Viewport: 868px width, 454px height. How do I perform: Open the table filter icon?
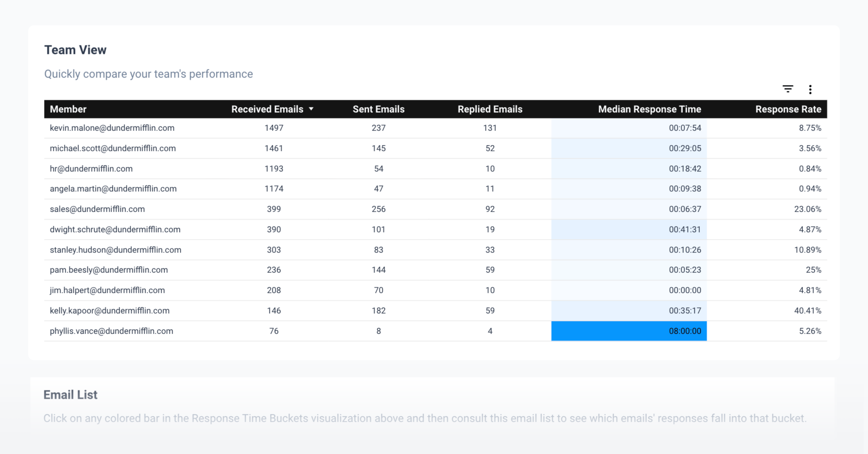(788, 89)
